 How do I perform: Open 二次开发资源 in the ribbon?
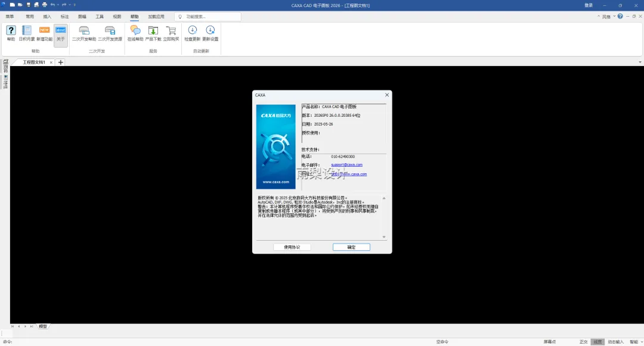pos(110,33)
